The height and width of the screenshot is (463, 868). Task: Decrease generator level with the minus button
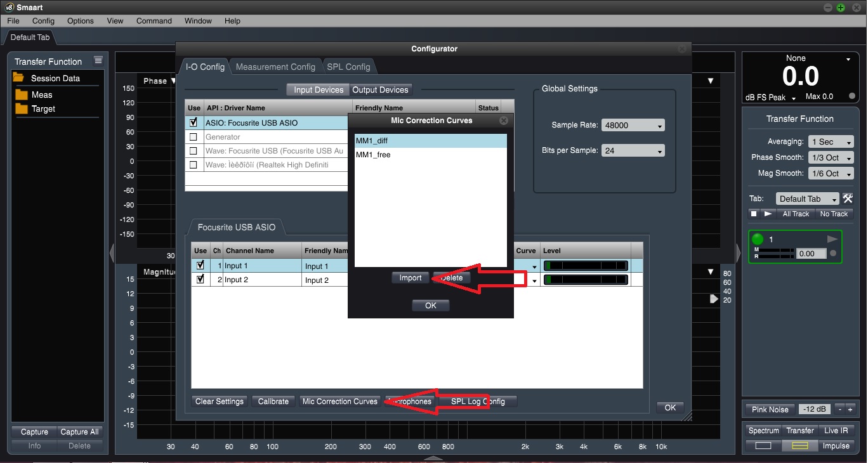tap(839, 409)
